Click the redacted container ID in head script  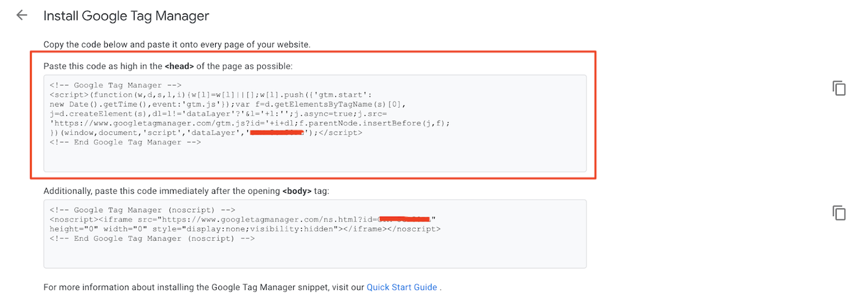277,132
